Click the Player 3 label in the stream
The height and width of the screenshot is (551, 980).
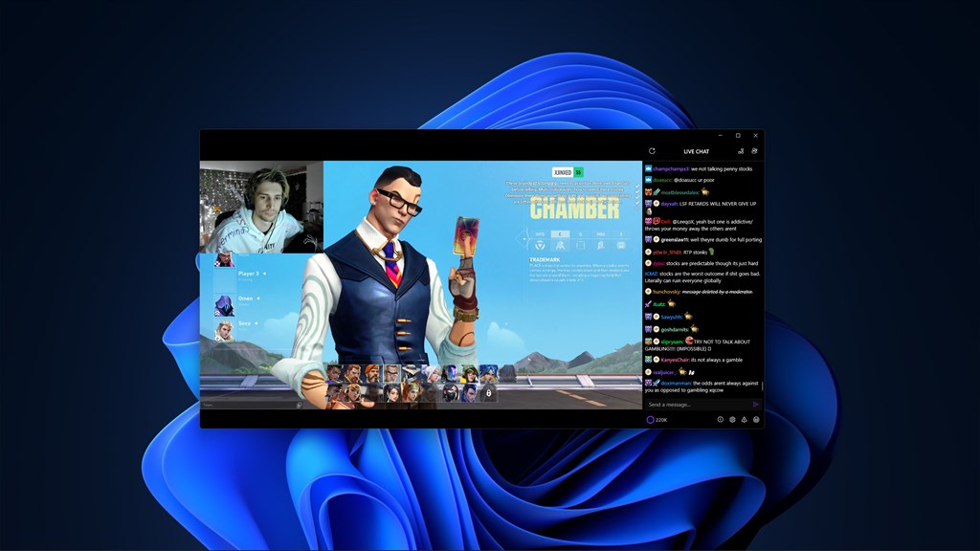248,274
